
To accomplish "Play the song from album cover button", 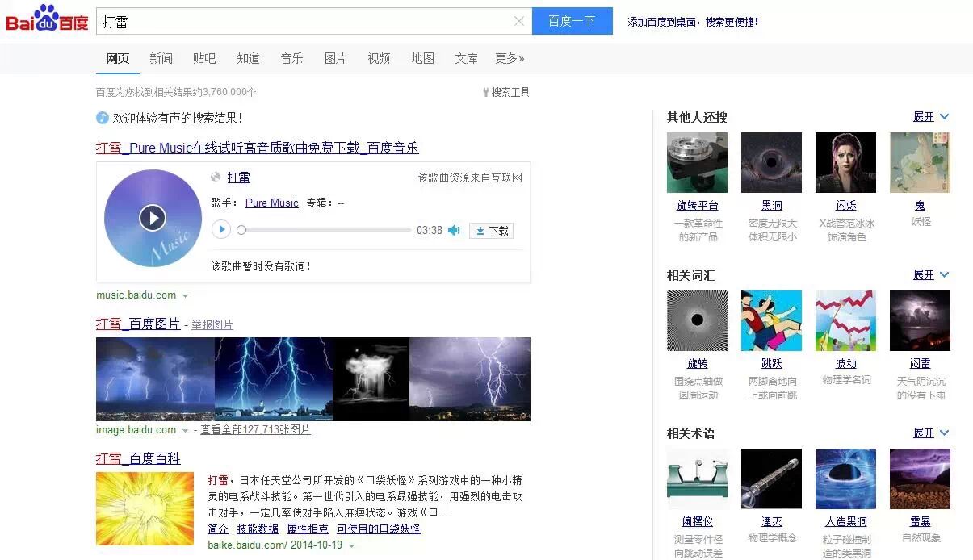I will click(153, 217).
